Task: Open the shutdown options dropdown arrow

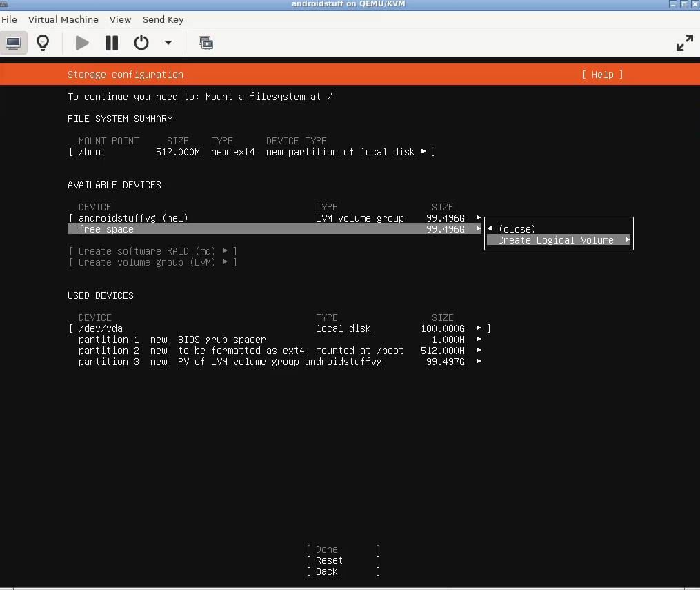Action: click(x=168, y=43)
